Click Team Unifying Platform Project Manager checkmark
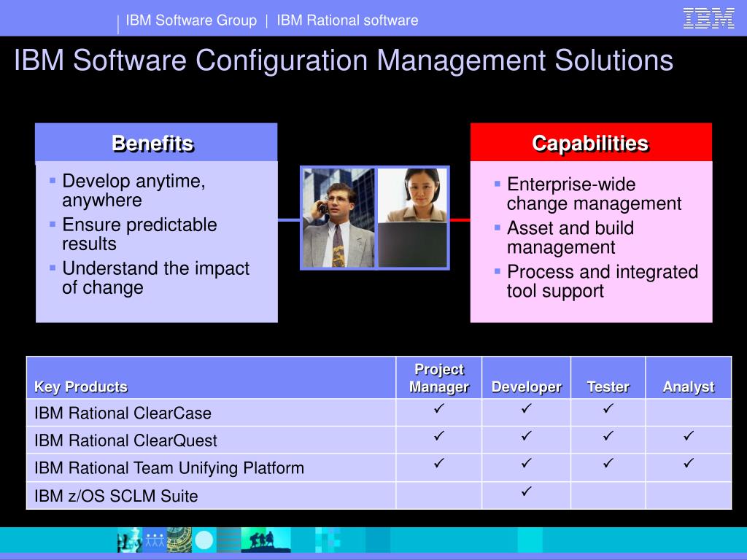This screenshot has height=560, width=747. tap(438, 463)
